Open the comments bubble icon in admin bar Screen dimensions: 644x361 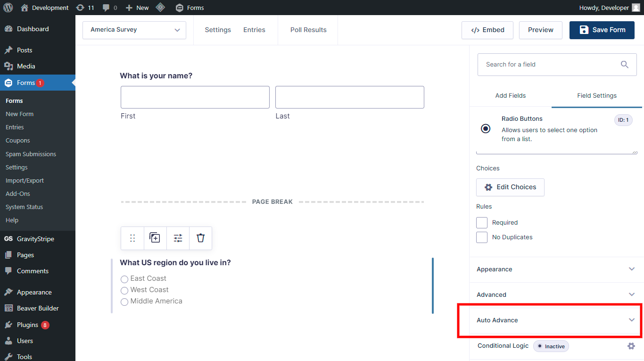click(x=107, y=8)
